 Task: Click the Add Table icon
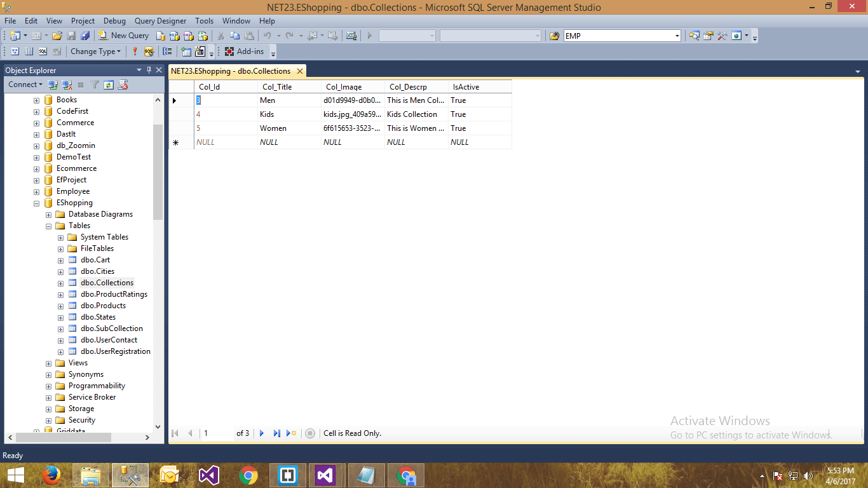tap(186, 51)
